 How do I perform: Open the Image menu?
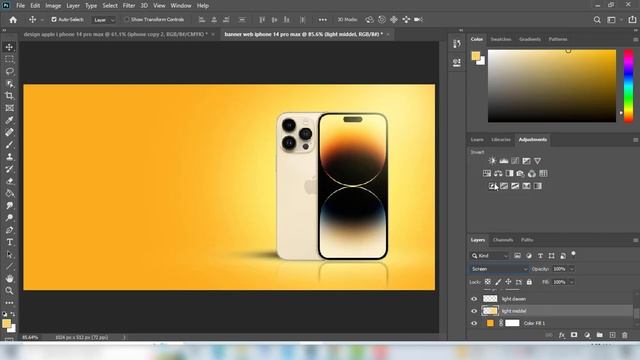pos(53,6)
